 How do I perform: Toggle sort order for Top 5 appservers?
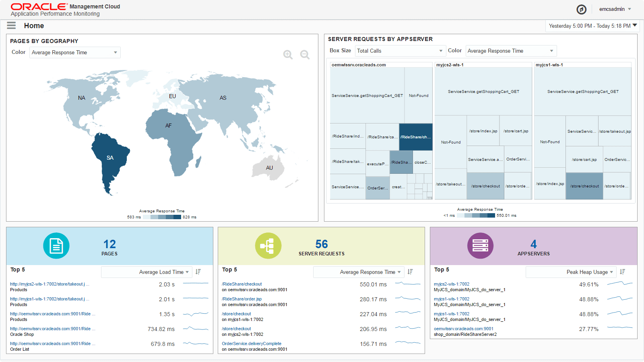(623, 272)
